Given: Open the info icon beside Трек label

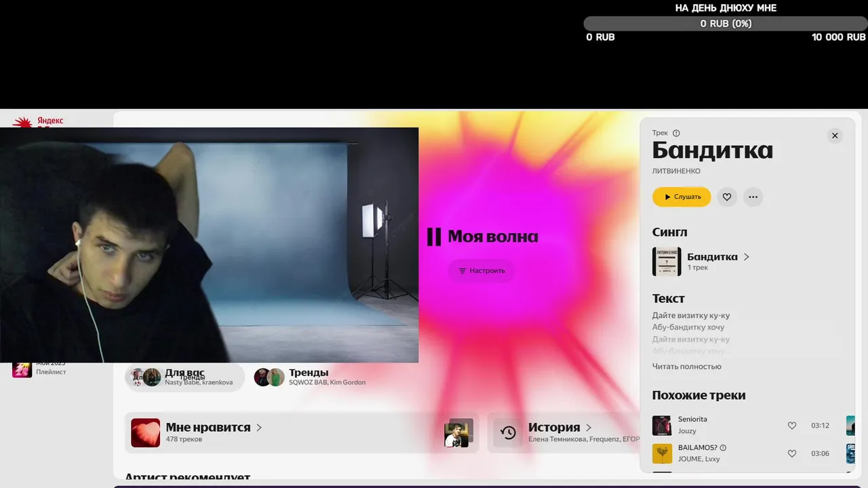Looking at the screenshot, I should coord(676,134).
